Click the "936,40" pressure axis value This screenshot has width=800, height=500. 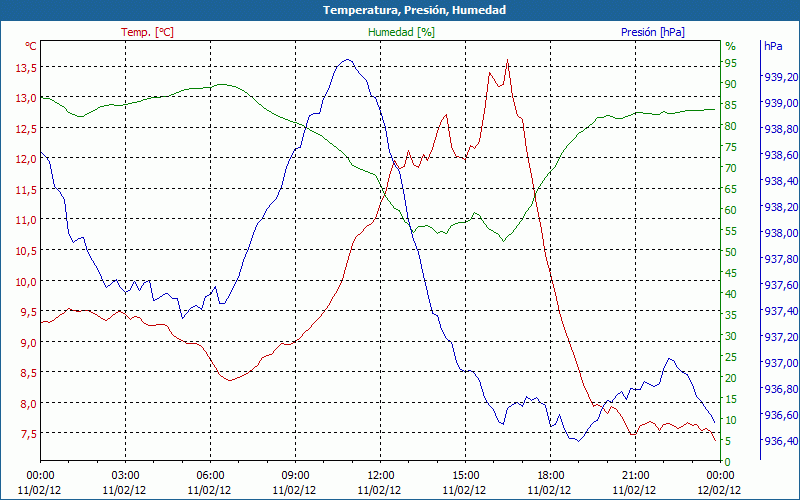coord(781,440)
